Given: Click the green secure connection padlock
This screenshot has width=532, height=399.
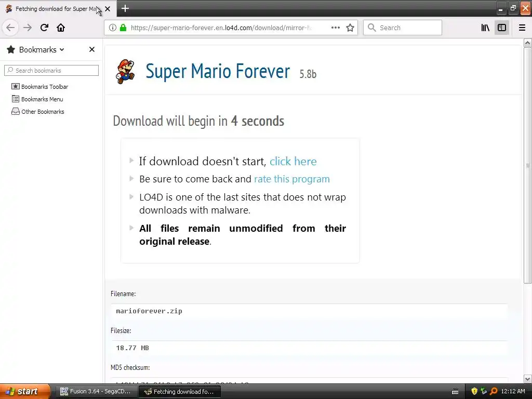Looking at the screenshot, I should [x=123, y=28].
